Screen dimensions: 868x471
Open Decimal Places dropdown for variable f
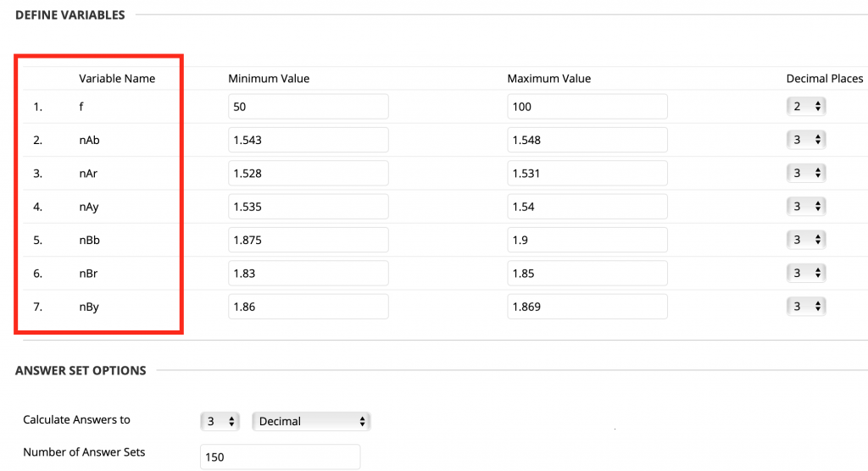(x=806, y=107)
